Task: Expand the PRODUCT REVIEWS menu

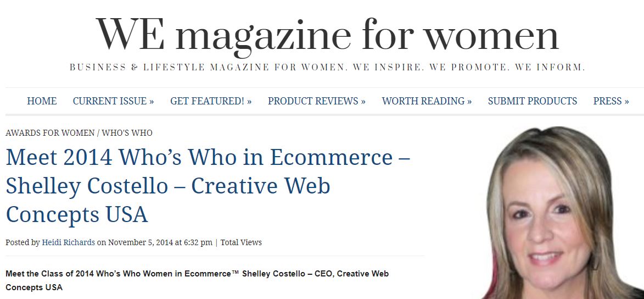Action: coord(316,101)
